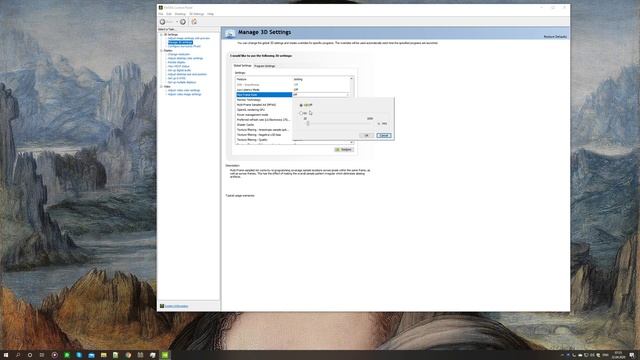Select Manage 3D settings in task tree
640x360 pixels.
180,42
